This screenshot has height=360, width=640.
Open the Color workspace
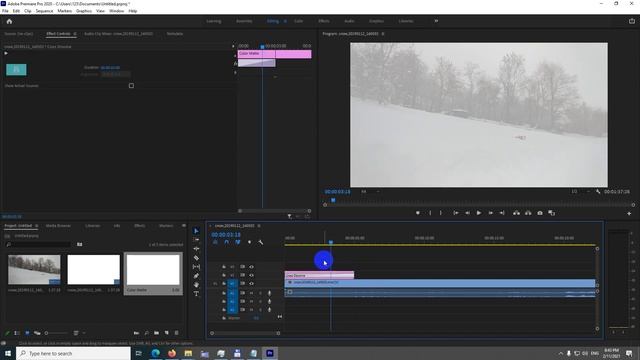pos(298,21)
